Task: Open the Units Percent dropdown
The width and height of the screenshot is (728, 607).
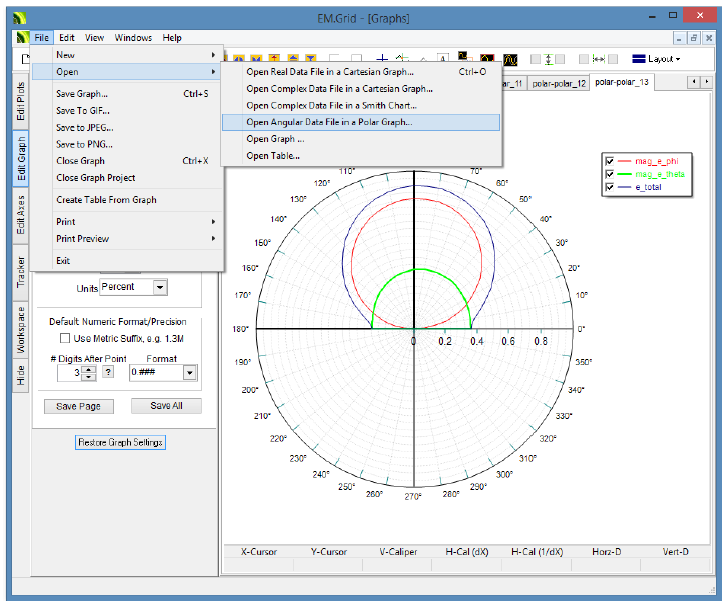Action: point(159,287)
